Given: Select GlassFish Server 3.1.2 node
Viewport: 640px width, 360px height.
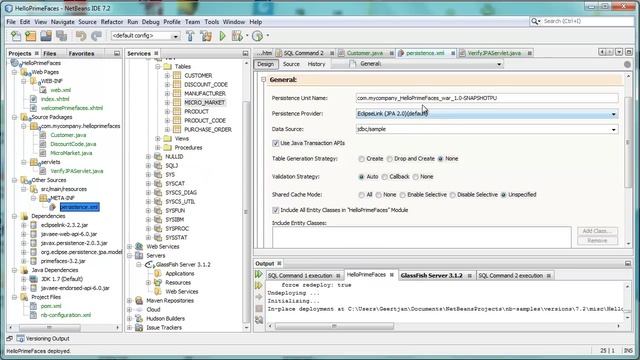Looking at the screenshot, I should click(x=183, y=264).
